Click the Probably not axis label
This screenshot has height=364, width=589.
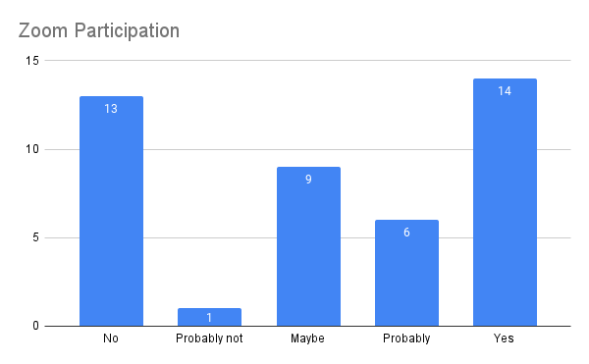(209, 338)
